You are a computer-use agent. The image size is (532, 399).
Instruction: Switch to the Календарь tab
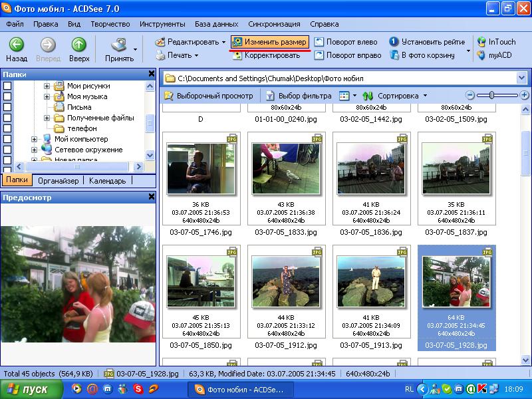(107, 181)
